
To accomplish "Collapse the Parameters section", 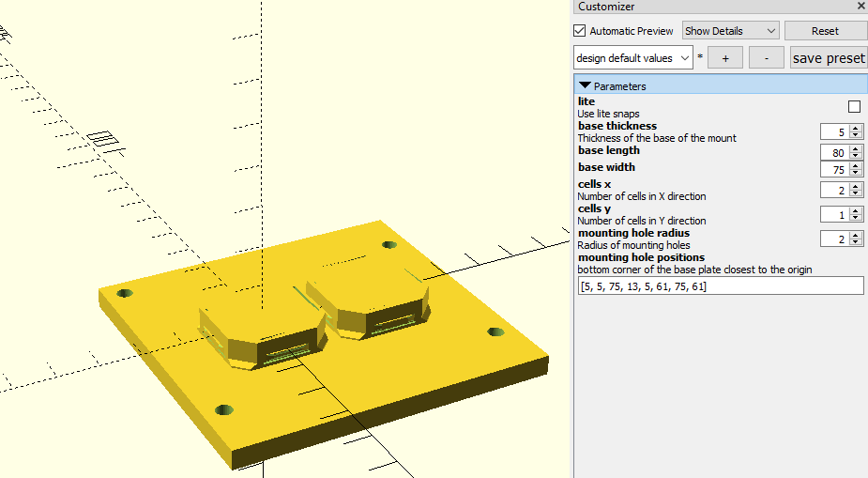I will pos(586,85).
